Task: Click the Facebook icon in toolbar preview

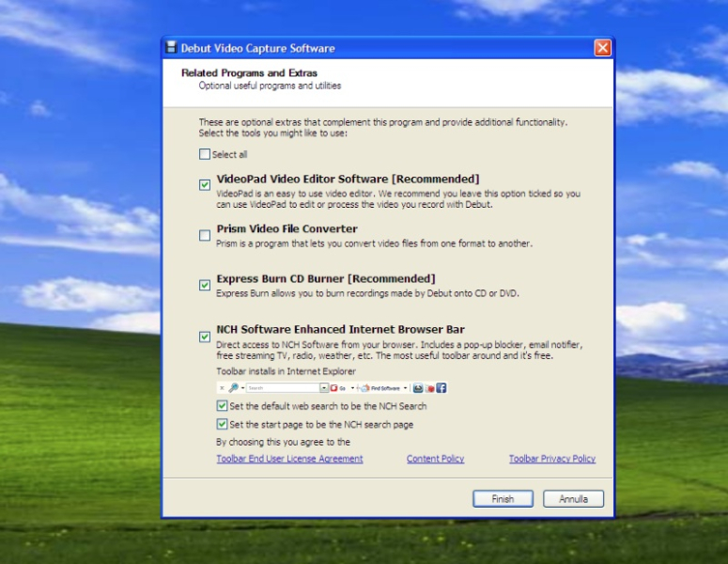Action: click(441, 388)
